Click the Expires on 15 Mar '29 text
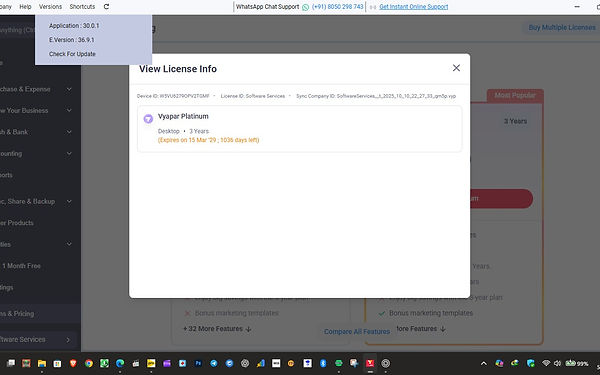The image size is (600, 375). (209, 140)
